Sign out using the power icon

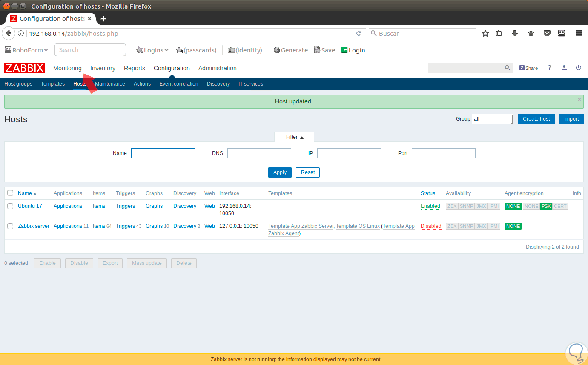[x=578, y=68]
